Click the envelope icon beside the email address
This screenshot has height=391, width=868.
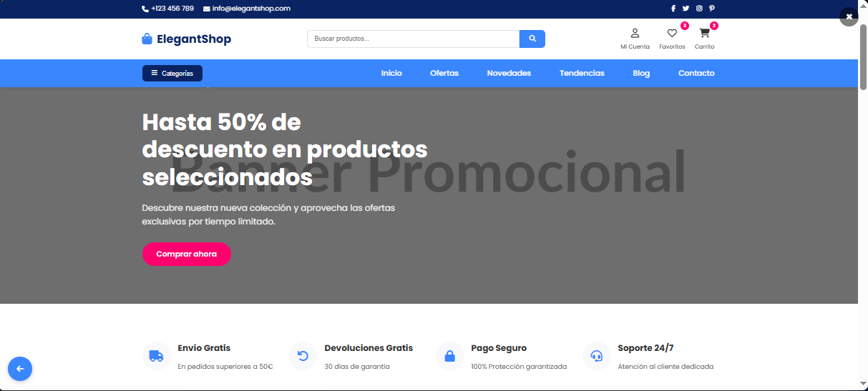(207, 9)
